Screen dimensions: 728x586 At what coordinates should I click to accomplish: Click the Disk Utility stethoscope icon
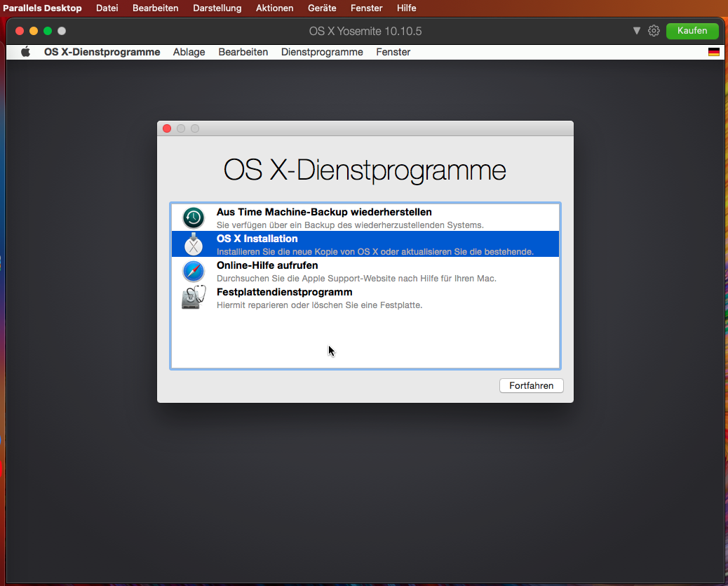(x=193, y=298)
